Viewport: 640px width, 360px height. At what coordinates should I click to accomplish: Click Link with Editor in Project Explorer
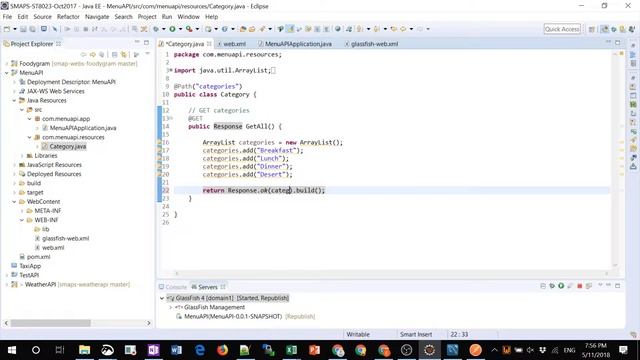tap(124, 54)
